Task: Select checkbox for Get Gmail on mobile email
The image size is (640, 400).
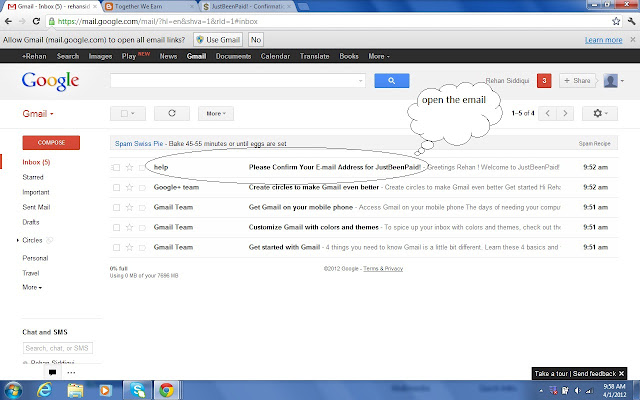Action: 116,207
